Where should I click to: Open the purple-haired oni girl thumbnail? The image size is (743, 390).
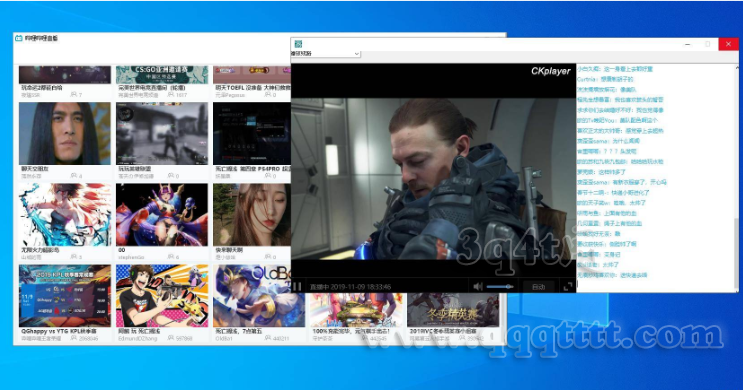tap(162, 215)
